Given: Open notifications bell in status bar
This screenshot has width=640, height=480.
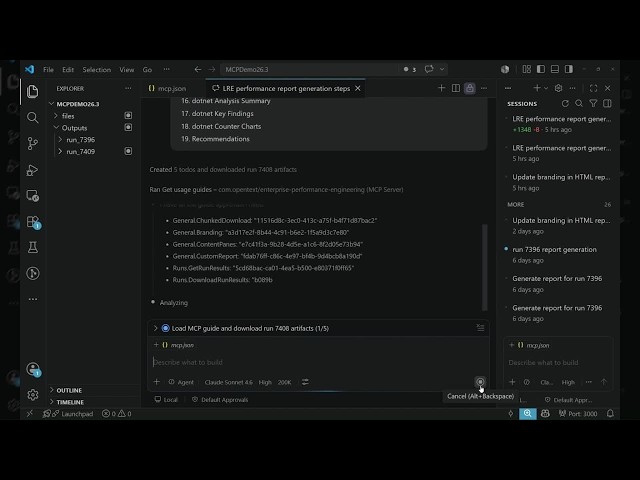Looking at the screenshot, I should pos(610,413).
